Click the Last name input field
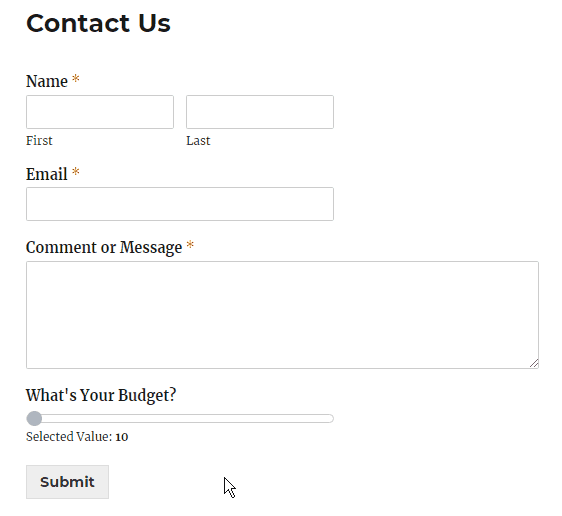 [260, 112]
